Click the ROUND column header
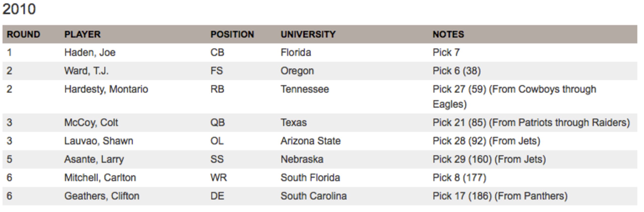 pos(23,34)
